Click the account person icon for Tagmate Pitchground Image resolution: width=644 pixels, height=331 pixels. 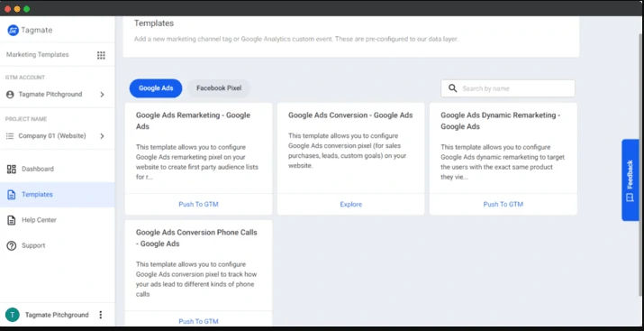(10, 95)
